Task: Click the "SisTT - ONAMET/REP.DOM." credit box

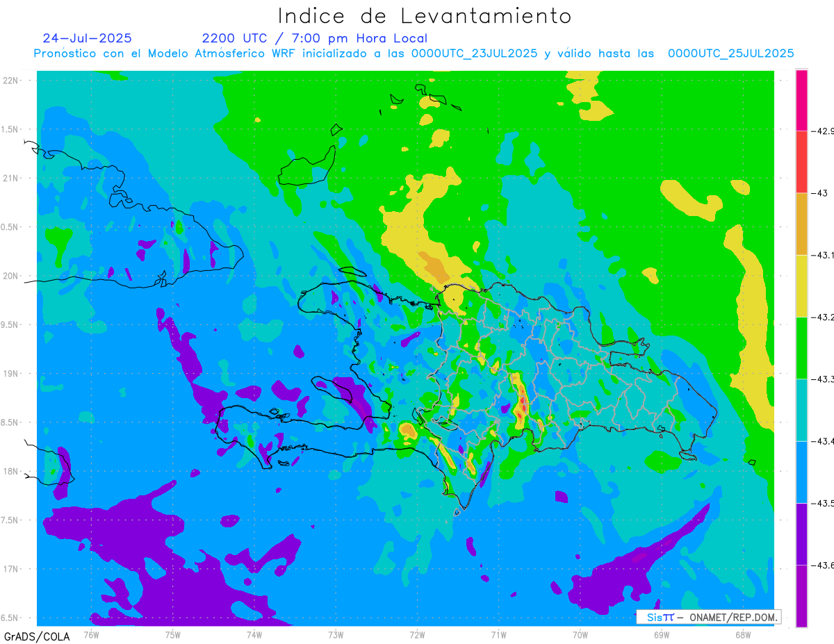Action: [x=708, y=617]
